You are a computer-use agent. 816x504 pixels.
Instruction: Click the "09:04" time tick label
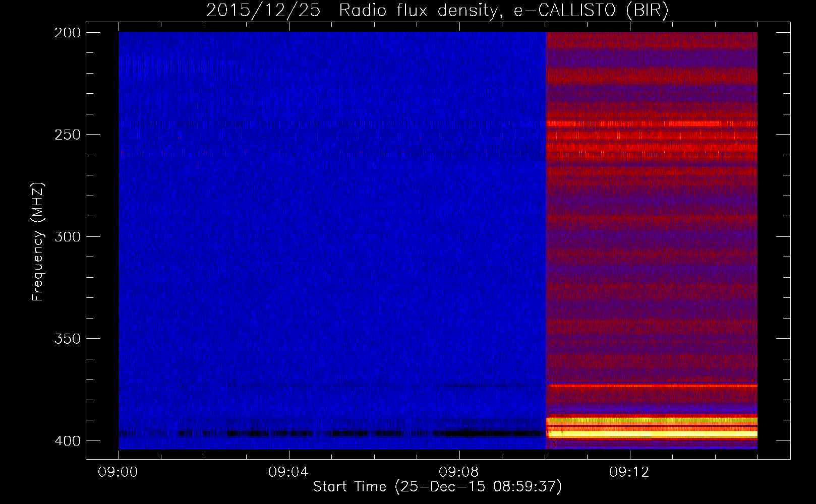click(x=288, y=472)
